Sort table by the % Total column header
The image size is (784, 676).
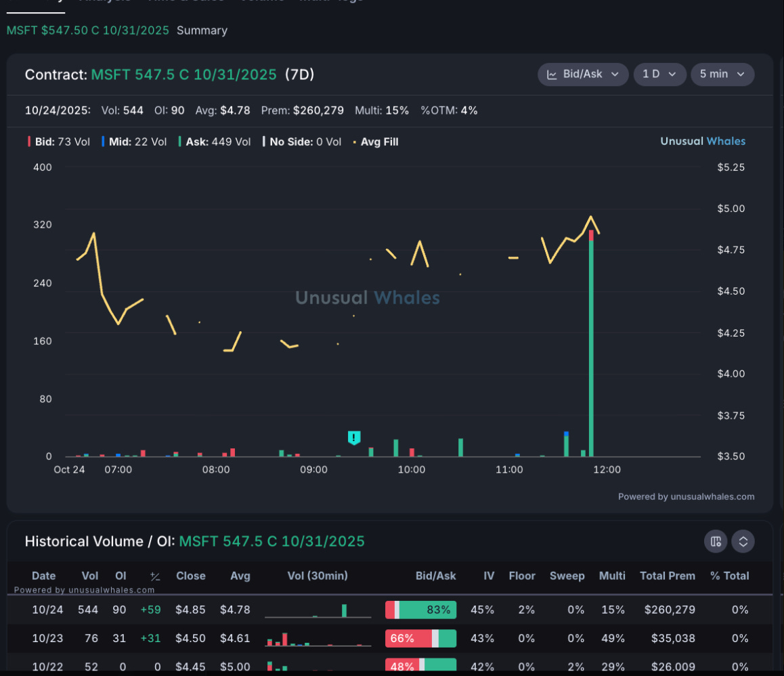pyautogui.click(x=730, y=576)
